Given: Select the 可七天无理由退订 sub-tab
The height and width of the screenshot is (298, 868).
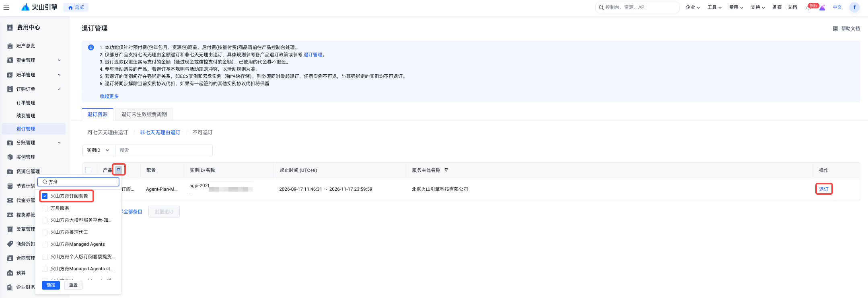Looking at the screenshot, I should pos(108,133).
